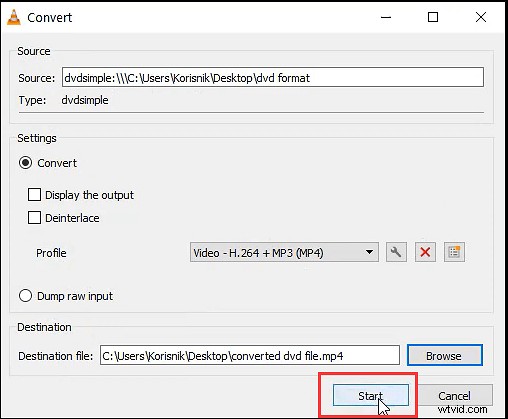Maximize the Convert window
Viewport: 508px width, 419px height.
[x=433, y=17]
